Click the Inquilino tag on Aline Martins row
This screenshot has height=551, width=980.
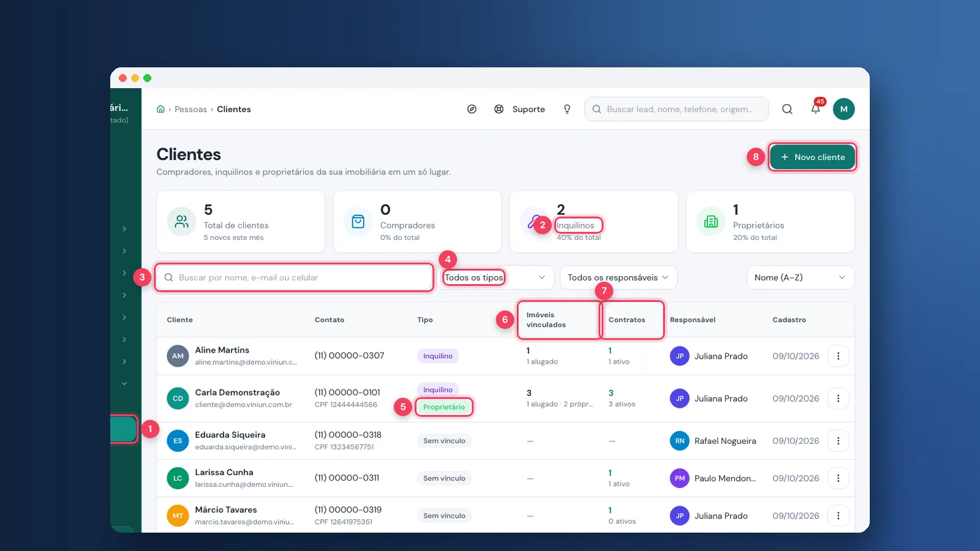coord(438,356)
